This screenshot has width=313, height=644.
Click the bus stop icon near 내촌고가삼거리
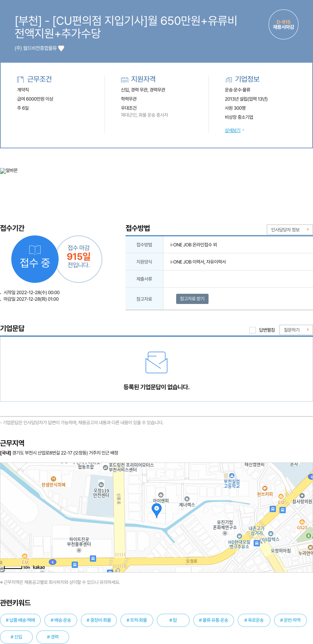pos(257,543)
